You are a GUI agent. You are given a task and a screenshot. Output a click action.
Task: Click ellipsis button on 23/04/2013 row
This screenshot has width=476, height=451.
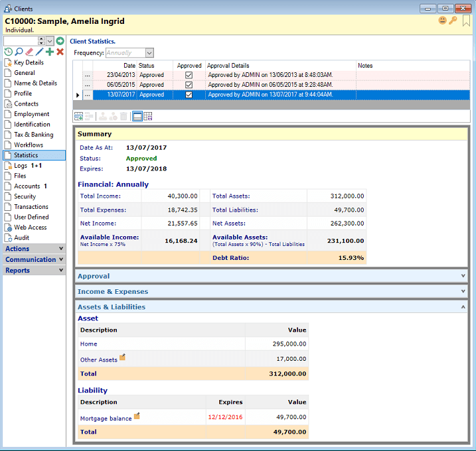(88, 75)
